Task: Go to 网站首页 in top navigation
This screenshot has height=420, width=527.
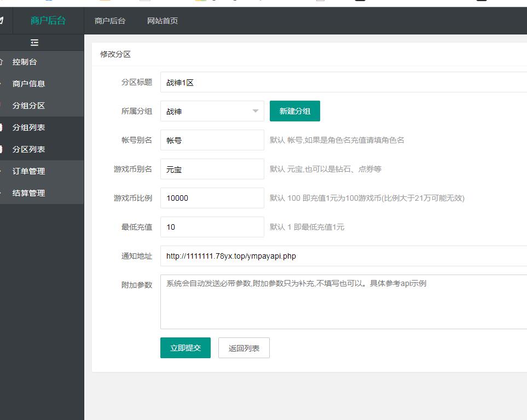Action: [x=163, y=21]
